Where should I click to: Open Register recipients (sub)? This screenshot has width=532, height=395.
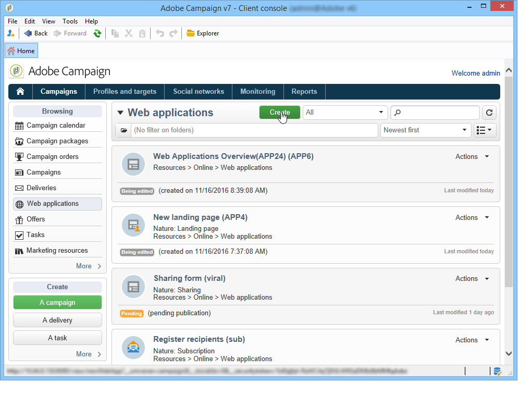[199, 339]
